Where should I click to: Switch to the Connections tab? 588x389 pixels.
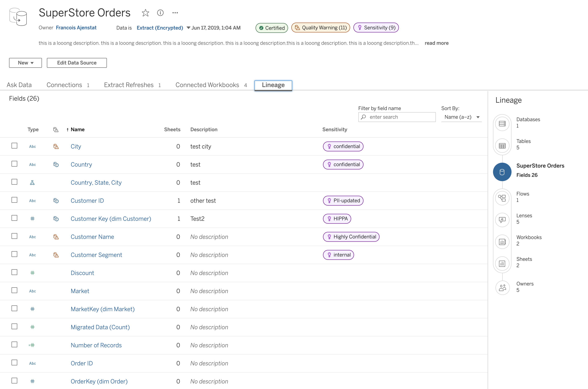68,85
